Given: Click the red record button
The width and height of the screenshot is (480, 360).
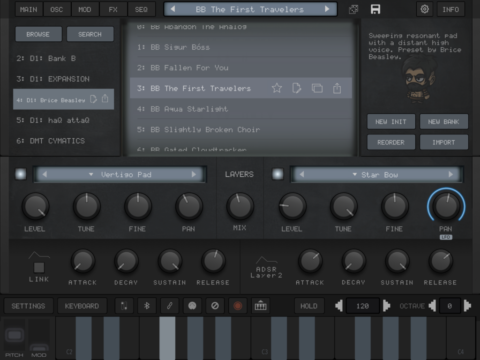Looking at the screenshot, I should point(238,306).
